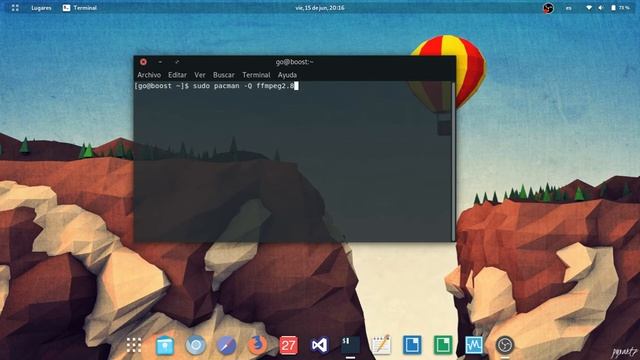The image size is (640, 360).
Task: Close the terminal window with red button
Action: tap(143, 62)
